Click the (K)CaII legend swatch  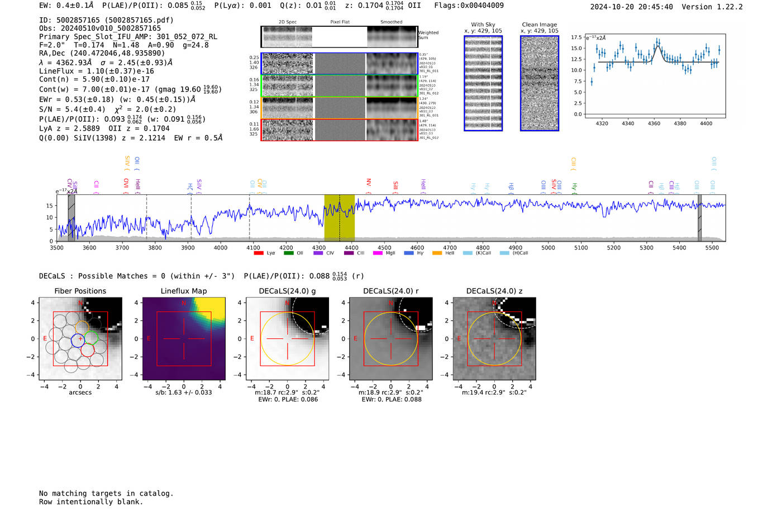click(468, 253)
